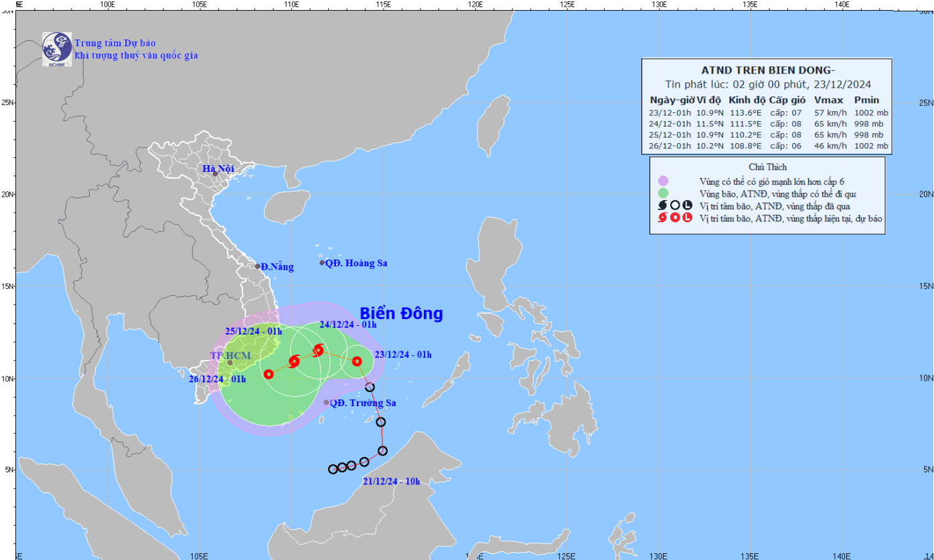Screen dimensions: 934x560
Task: Click the purple strong-wind legend circle
Action: (663, 181)
